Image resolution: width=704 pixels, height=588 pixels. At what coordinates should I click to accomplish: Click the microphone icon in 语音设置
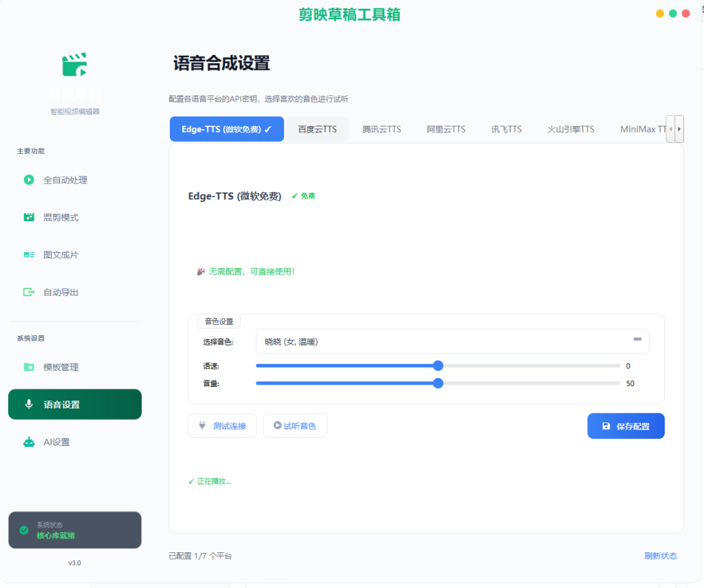(x=29, y=404)
